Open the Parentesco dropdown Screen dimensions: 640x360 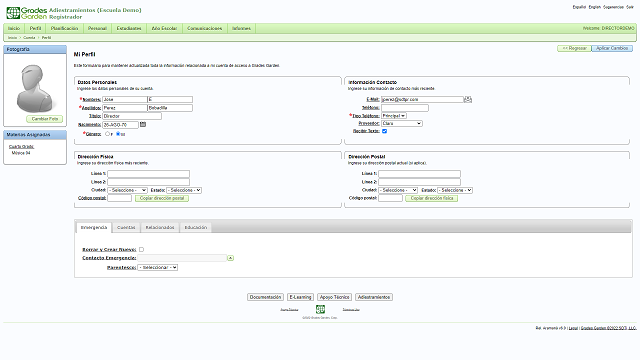tap(158, 267)
